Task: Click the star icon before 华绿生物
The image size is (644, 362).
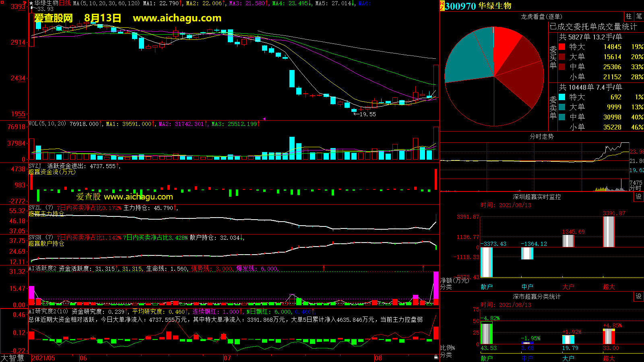Action: click(31, 3)
